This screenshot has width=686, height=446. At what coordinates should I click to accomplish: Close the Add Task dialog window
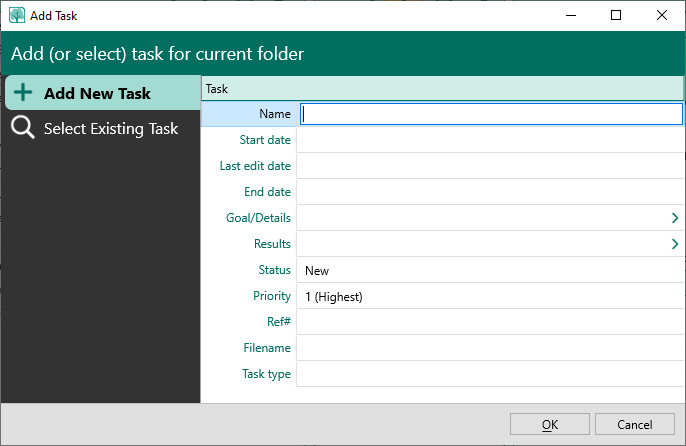(662, 15)
